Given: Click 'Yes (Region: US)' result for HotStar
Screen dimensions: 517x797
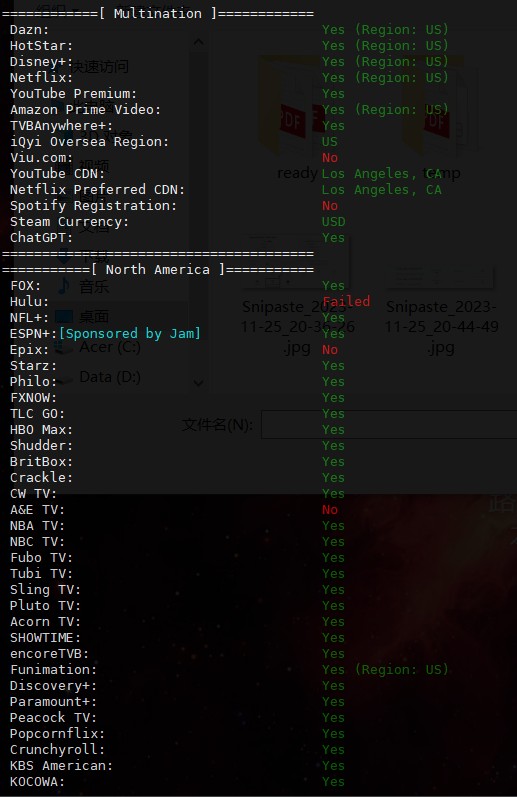Looking at the screenshot, I should pos(385,46).
